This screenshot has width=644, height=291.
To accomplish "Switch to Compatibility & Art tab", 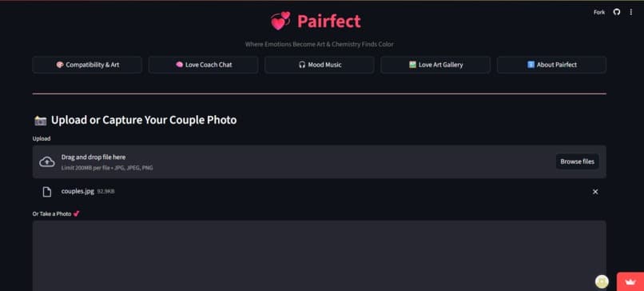I will (87, 65).
